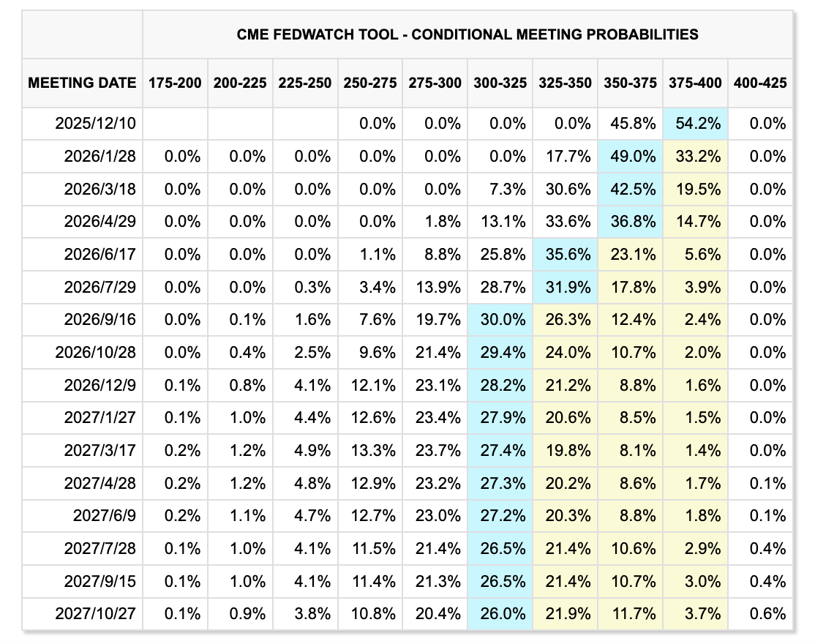Viewport: 815px width, 644px height.
Task: Click the 45.8% cell in first row
Action: tap(630, 124)
